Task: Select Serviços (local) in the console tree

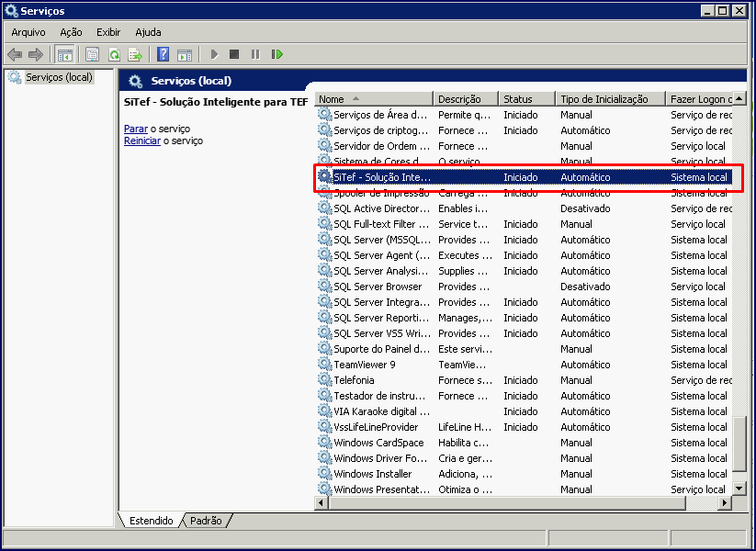Action: [x=59, y=77]
